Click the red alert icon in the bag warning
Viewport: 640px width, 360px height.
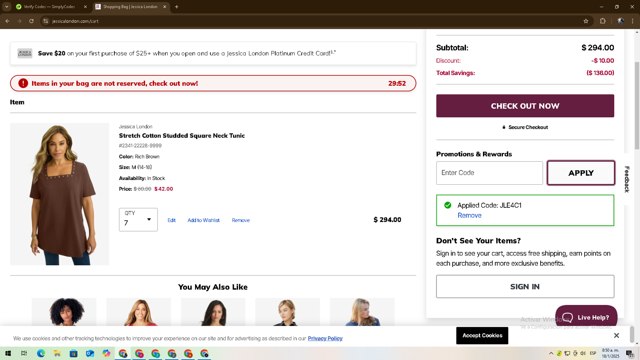tap(23, 83)
